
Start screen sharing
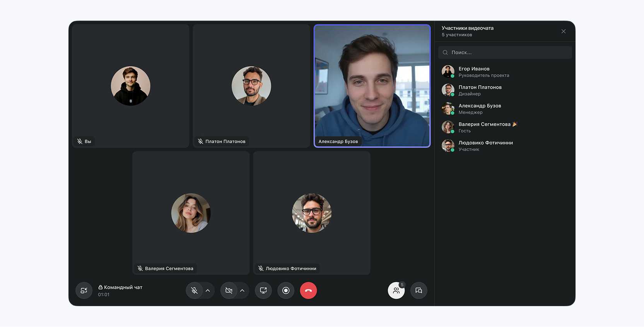[263, 291]
